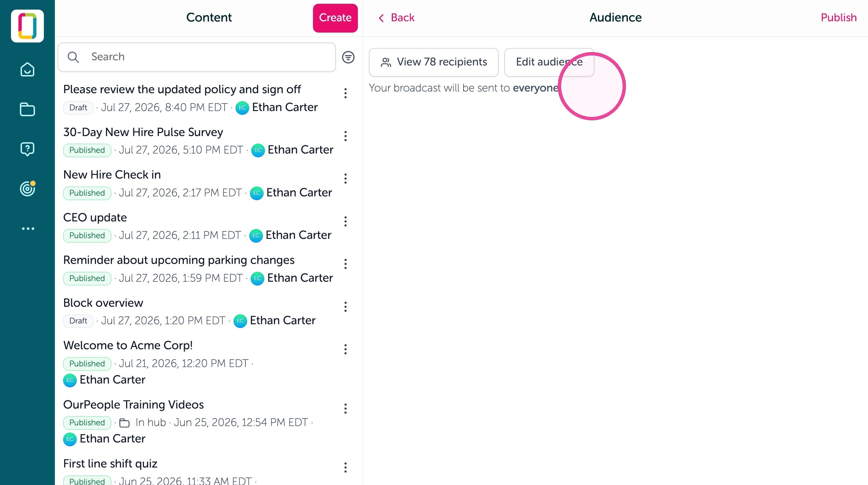This screenshot has width=868, height=485.
Task: Open the three-dot More menu in sidebar
Action: tap(28, 229)
